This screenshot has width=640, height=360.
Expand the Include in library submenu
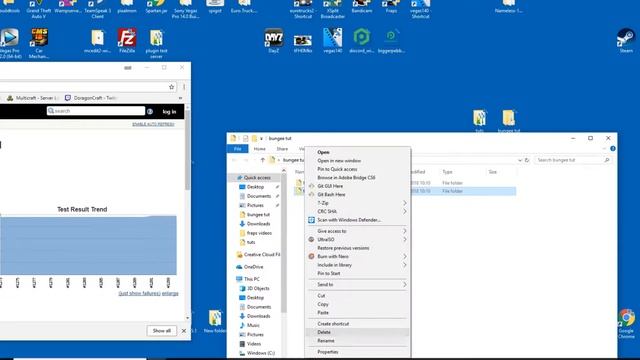tap(358, 265)
